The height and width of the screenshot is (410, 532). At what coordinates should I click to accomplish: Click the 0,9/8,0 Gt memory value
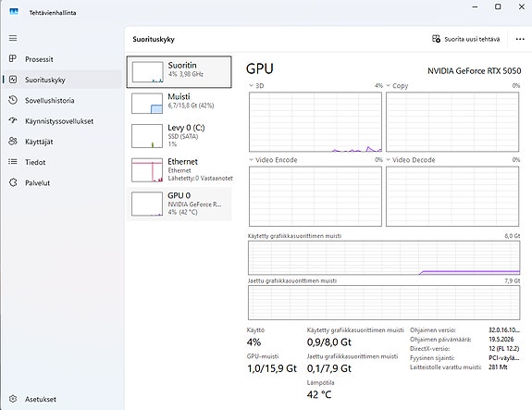tap(328, 342)
